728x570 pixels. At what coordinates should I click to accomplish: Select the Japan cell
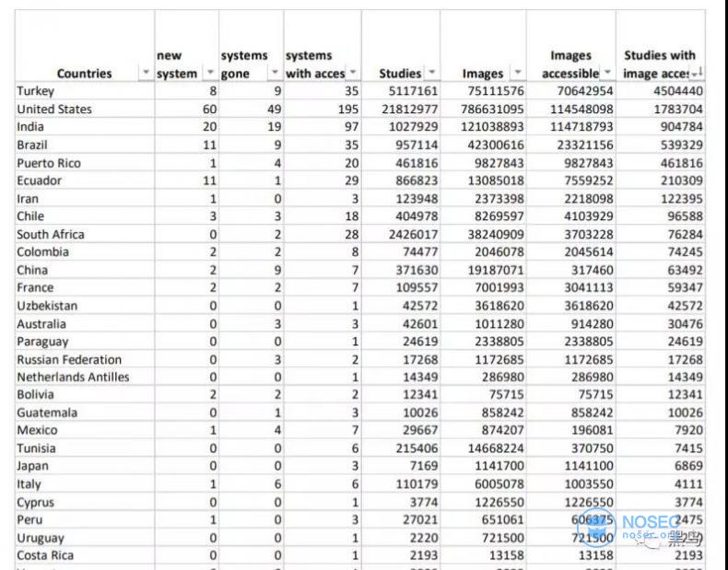point(85,466)
